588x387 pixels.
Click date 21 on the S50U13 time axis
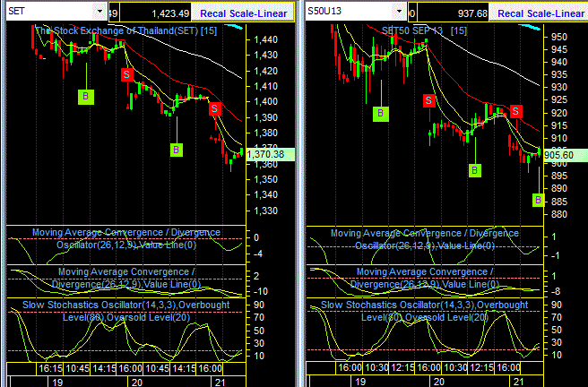[x=519, y=383]
